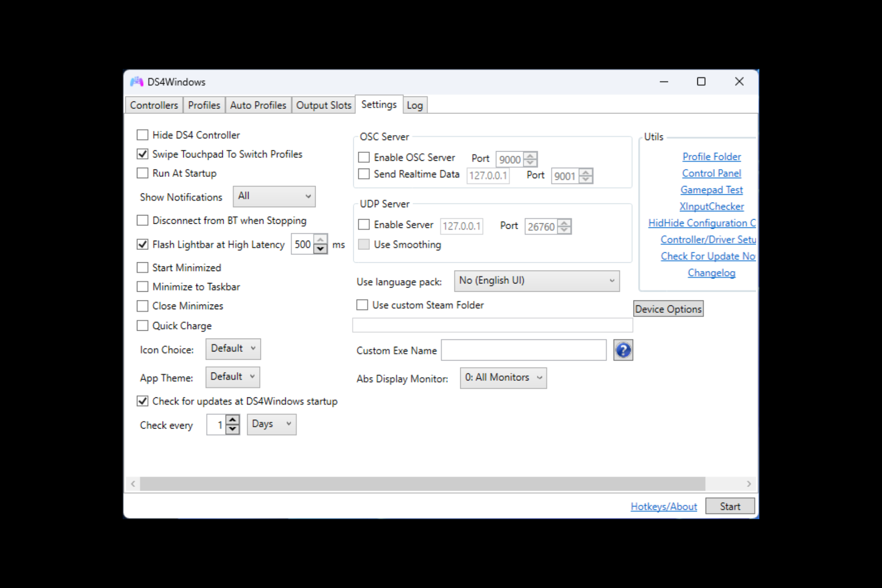The image size is (882, 588).
Task: Enable the UDP Server checkbox
Action: (x=364, y=225)
